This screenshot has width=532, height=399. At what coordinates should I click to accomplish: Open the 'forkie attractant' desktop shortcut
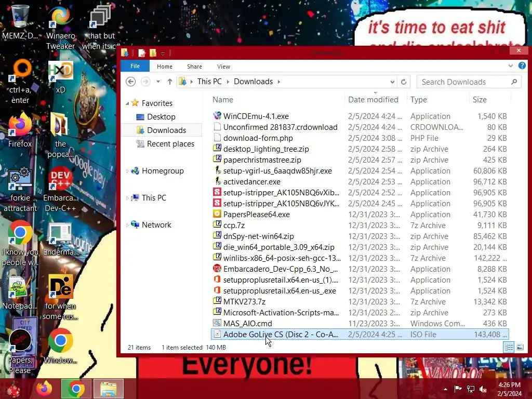click(20, 190)
